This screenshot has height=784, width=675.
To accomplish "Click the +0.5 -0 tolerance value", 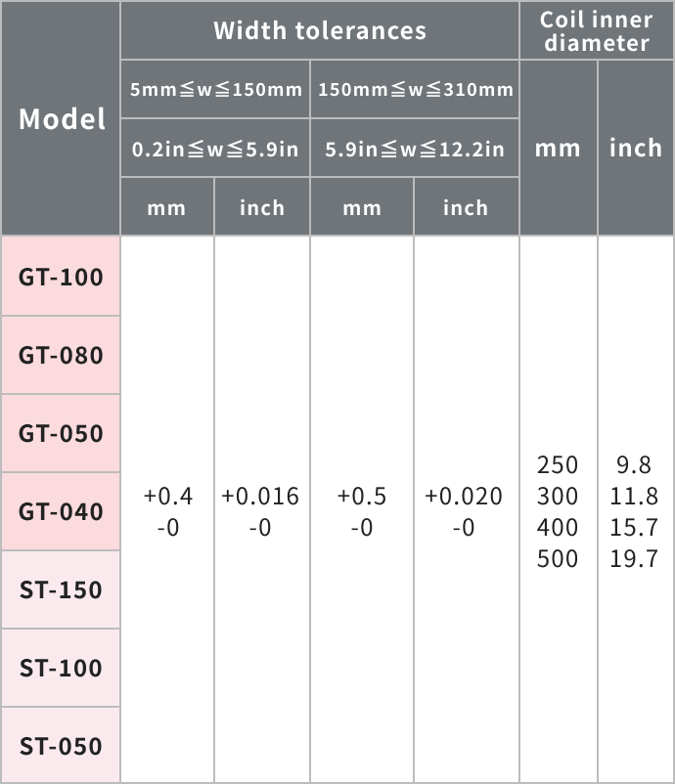I will [x=362, y=511].
